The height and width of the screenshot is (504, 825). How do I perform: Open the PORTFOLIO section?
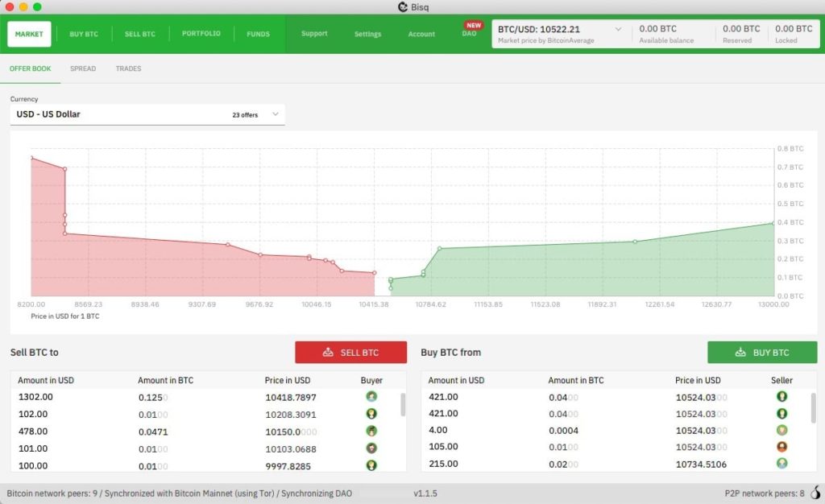tap(201, 34)
